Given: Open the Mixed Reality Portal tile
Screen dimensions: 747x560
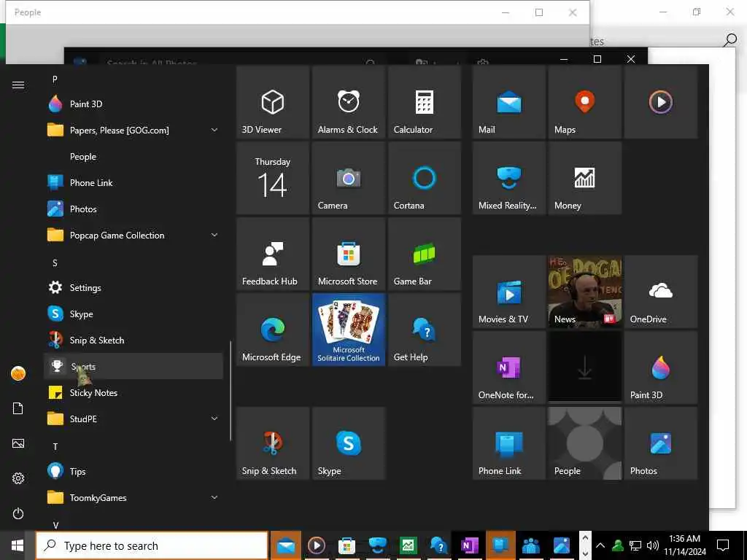Looking at the screenshot, I should (508, 178).
